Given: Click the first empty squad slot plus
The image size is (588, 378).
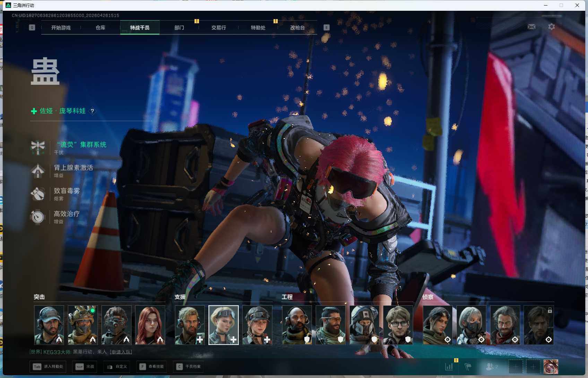Looking at the screenshot, I should click(x=516, y=367).
